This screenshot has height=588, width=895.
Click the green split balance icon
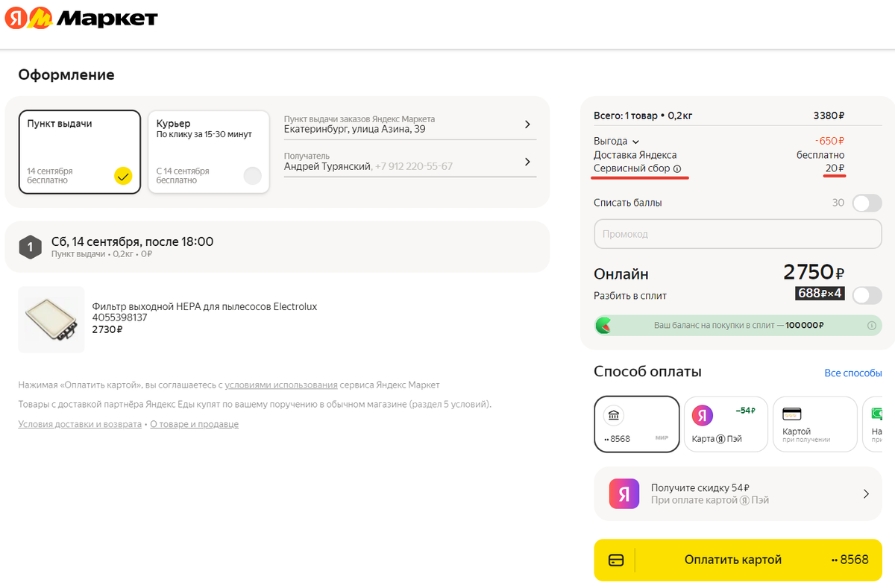pyautogui.click(x=603, y=326)
